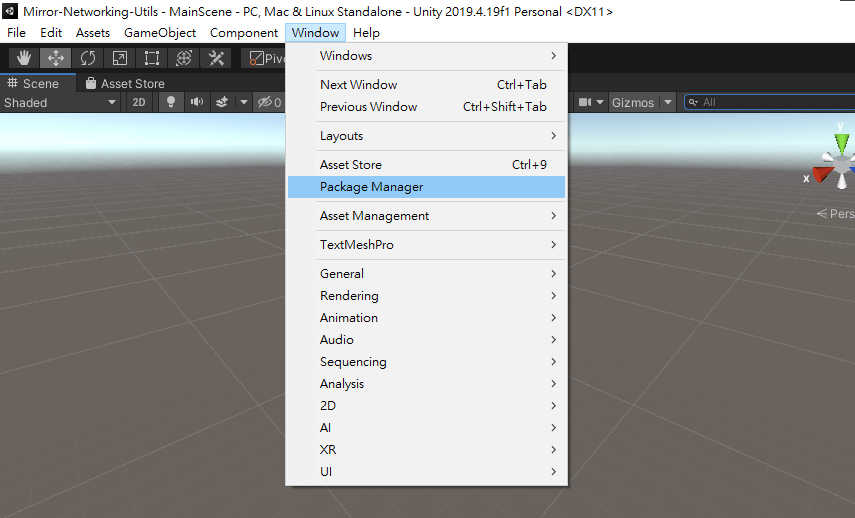Open scene camera settings icon
855x518 pixels.
click(585, 103)
